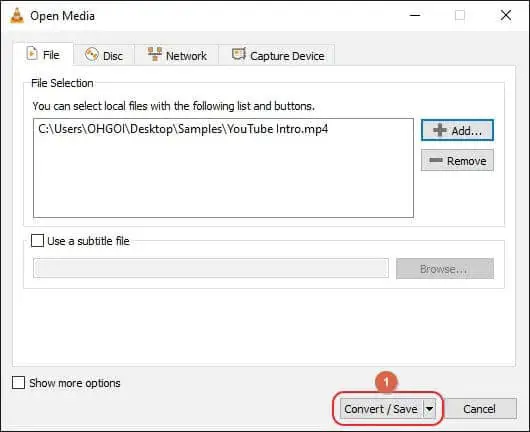Click the VLC cone icon in title bar
This screenshot has height=432, width=530.
tap(17, 16)
